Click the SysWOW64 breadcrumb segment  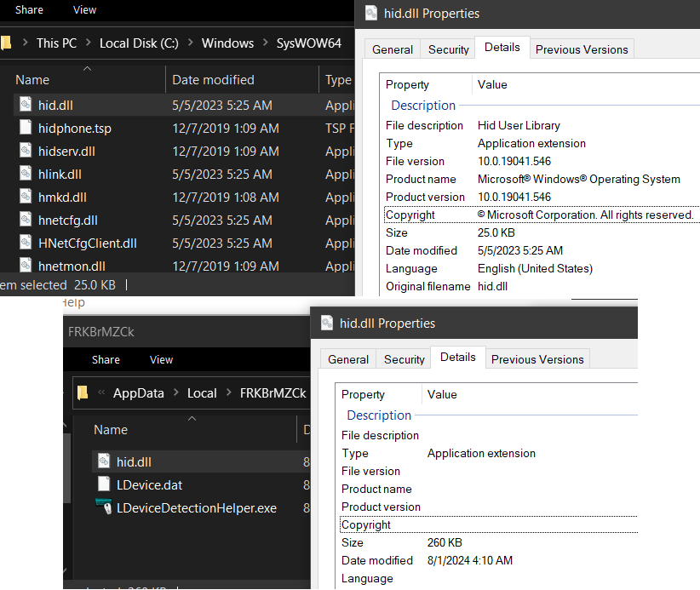click(309, 43)
